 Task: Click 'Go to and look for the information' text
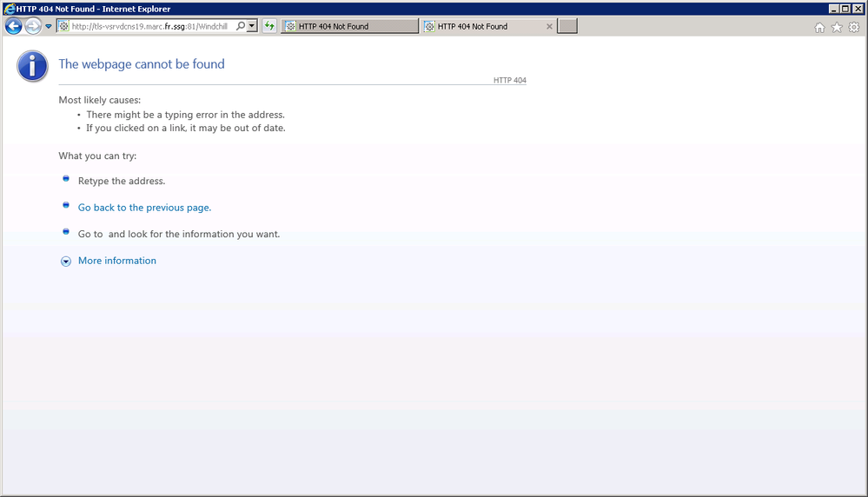click(179, 234)
